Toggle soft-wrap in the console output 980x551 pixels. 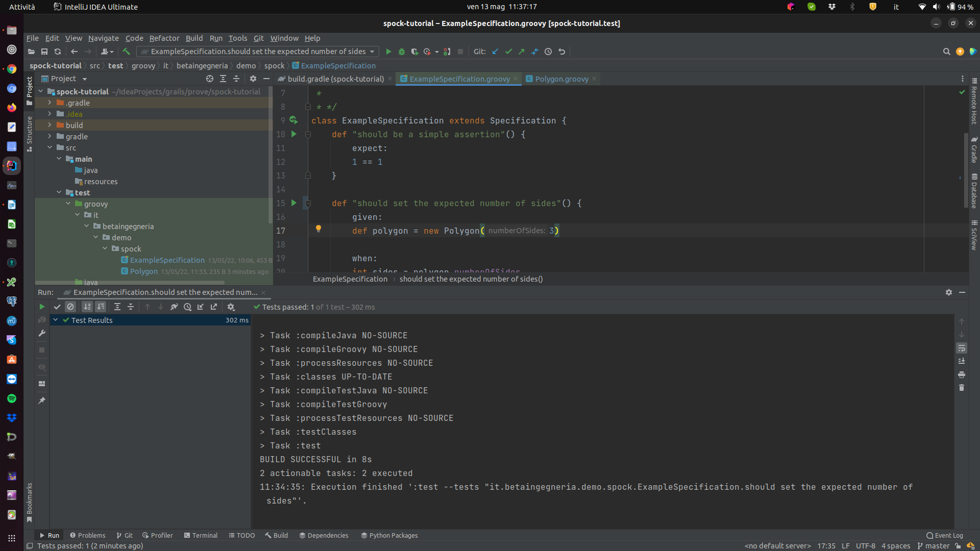pyautogui.click(x=962, y=348)
